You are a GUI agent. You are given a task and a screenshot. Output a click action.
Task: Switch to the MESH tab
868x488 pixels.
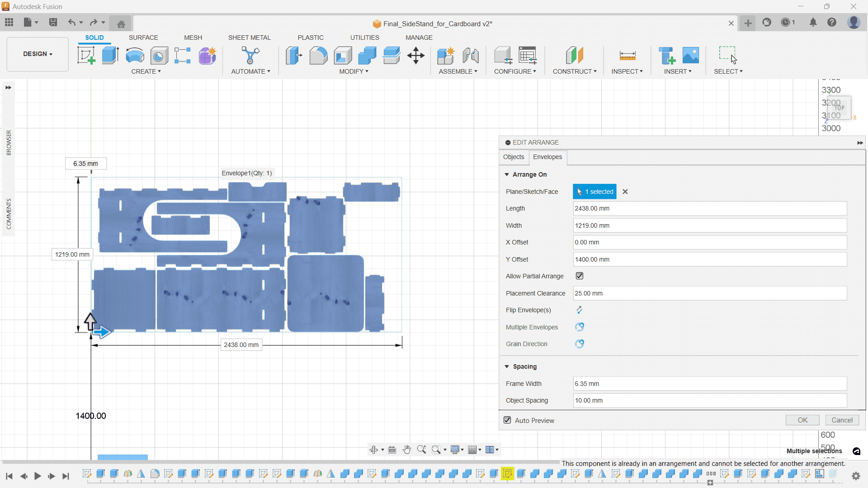click(193, 38)
